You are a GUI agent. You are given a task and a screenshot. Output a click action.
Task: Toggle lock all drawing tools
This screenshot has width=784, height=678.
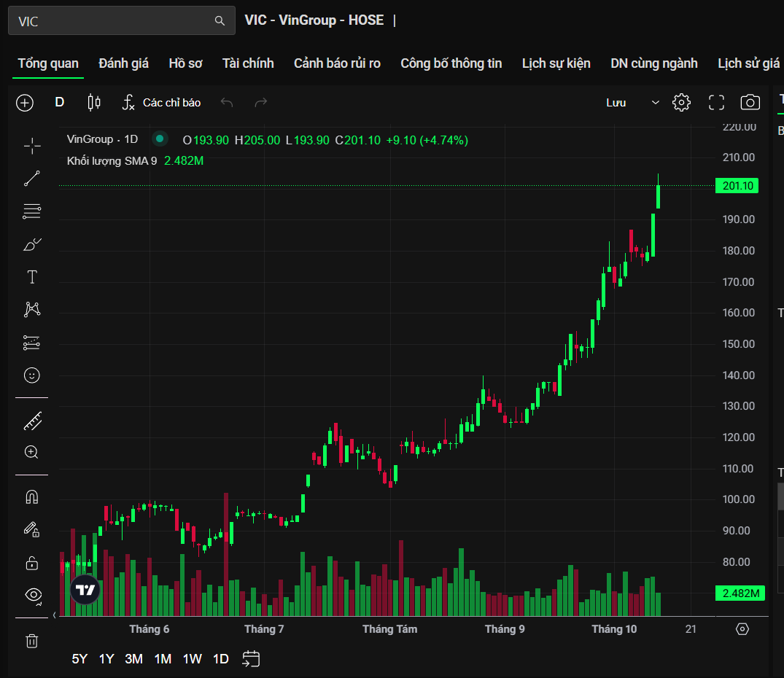point(32,562)
